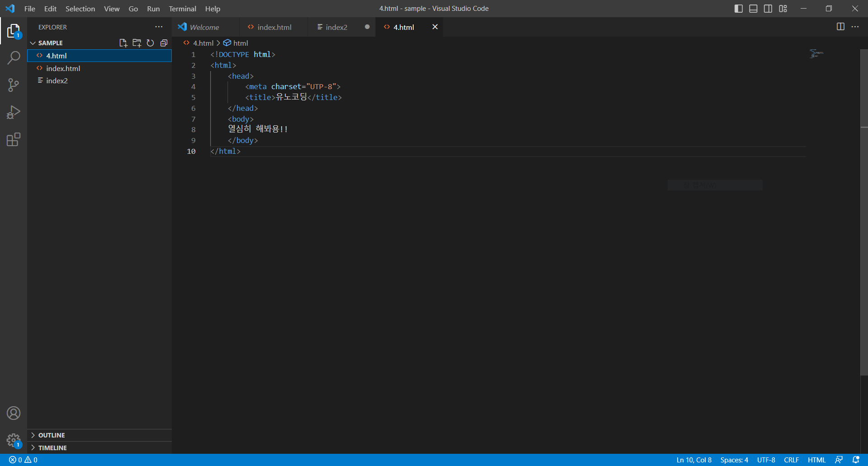The height and width of the screenshot is (466, 868).
Task: Click the VS Code logo in title bar
Action: point(10,9)
